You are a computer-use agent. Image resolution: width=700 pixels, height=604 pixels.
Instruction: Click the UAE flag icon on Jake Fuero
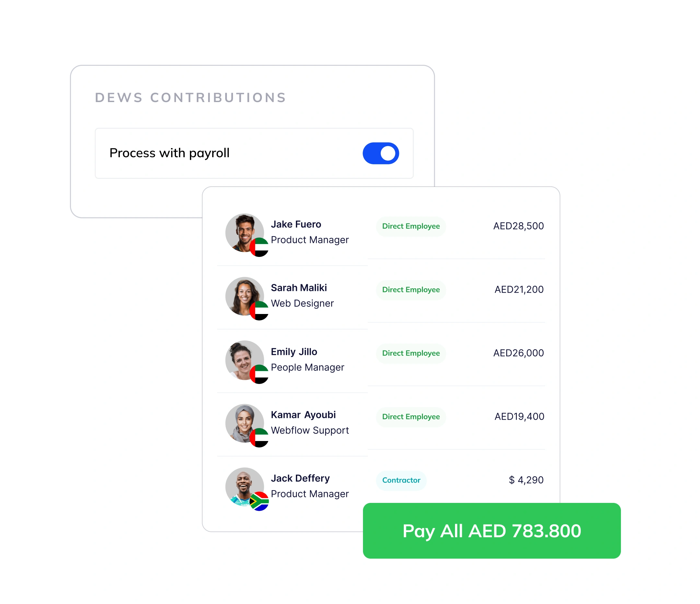259,247
